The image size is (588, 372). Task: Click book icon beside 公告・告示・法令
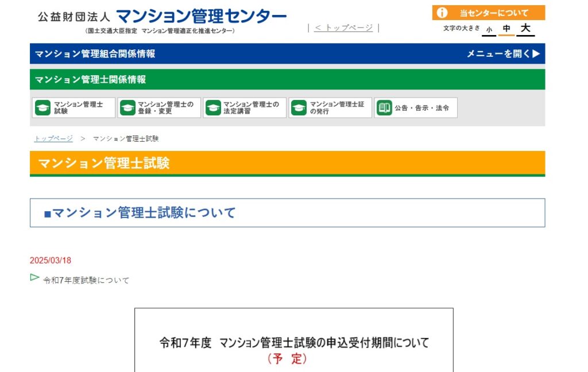(384, 108)
